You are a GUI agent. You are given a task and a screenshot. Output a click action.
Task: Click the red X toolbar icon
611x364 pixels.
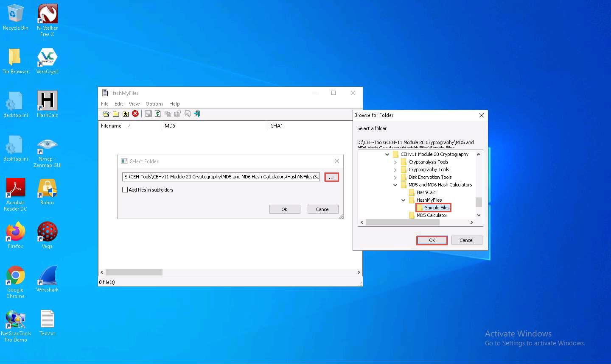(x=135, y=114)
